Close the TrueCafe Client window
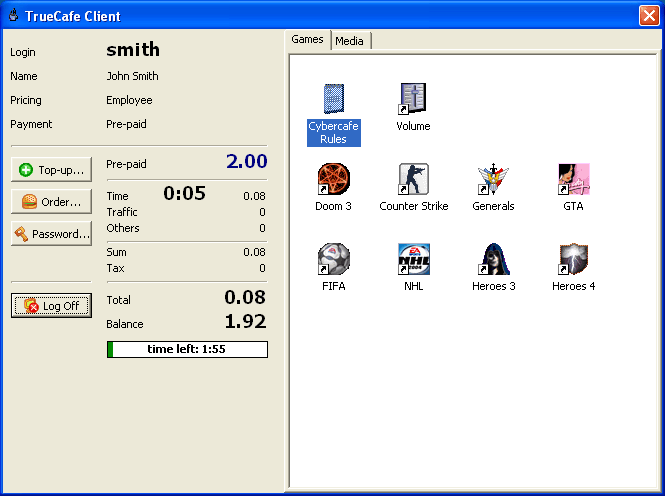Image resolution: width=665 pixels, height=496 pixels. click(x=648, y=16)
